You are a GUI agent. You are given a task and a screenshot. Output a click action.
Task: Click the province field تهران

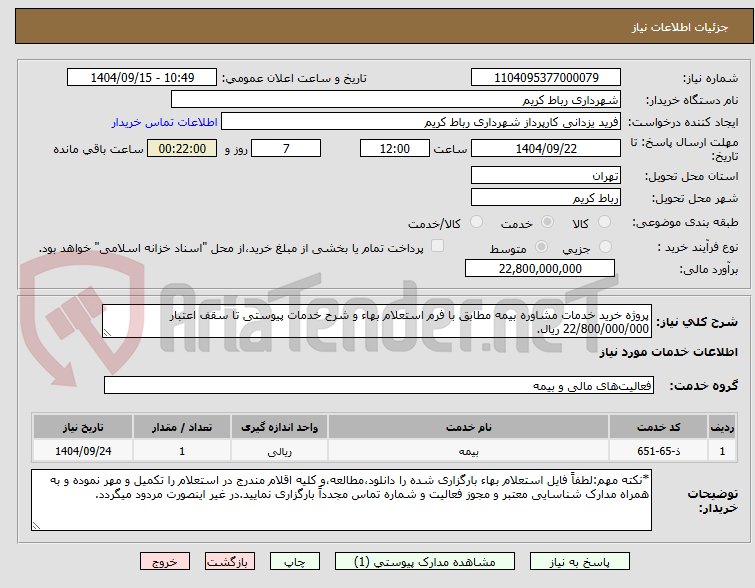click(546, 175)
